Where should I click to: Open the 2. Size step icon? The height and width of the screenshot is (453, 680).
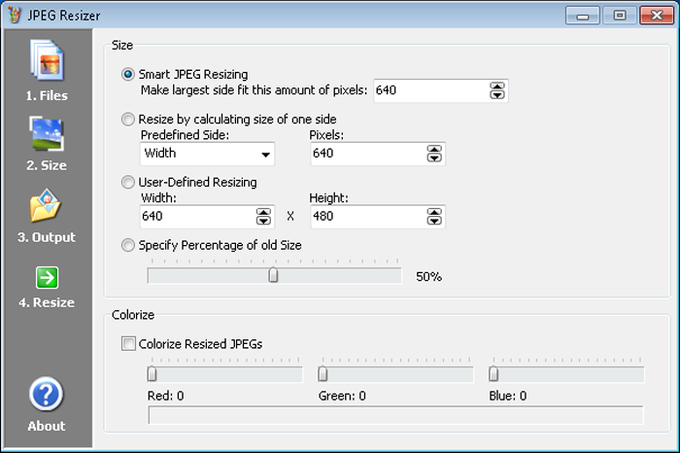47,134
